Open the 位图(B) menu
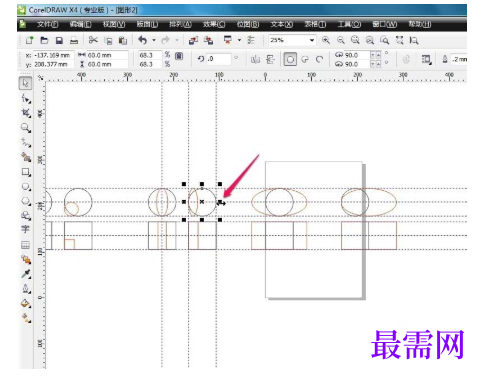Screen dimensions: 483x376 pos(248,24)
